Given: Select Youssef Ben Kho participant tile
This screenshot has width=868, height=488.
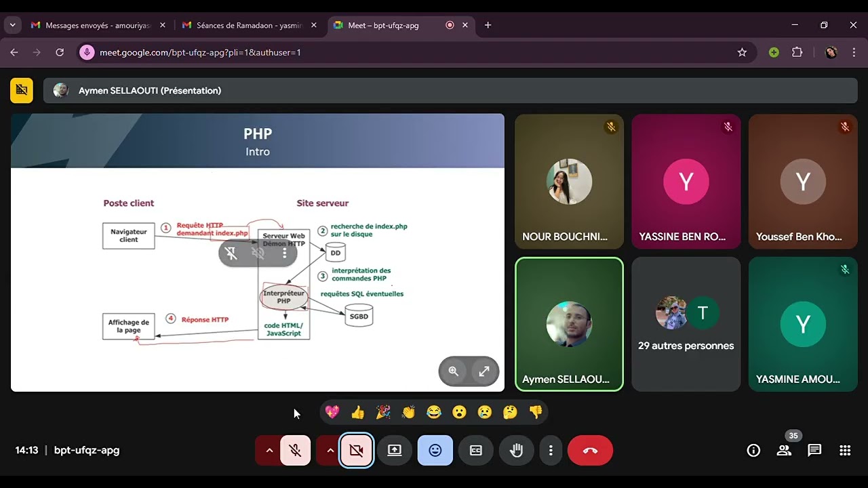Looking at the screenshot, I should [x=803, y=182].
